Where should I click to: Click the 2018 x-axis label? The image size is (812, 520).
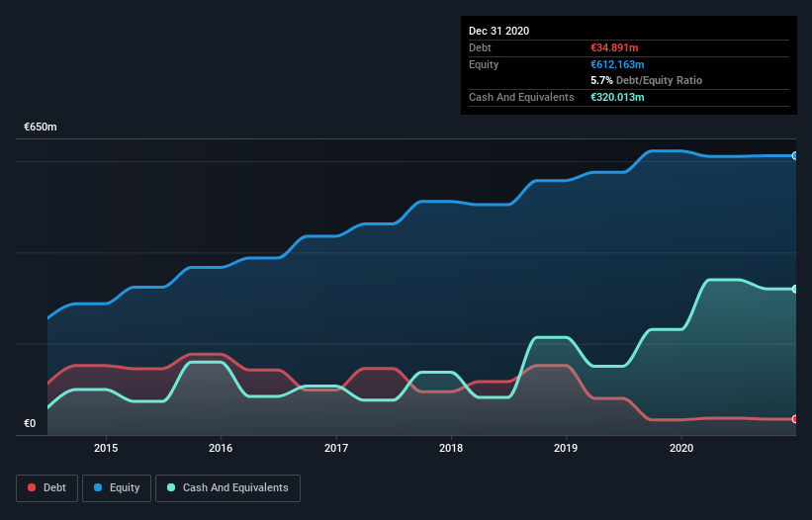451,448
